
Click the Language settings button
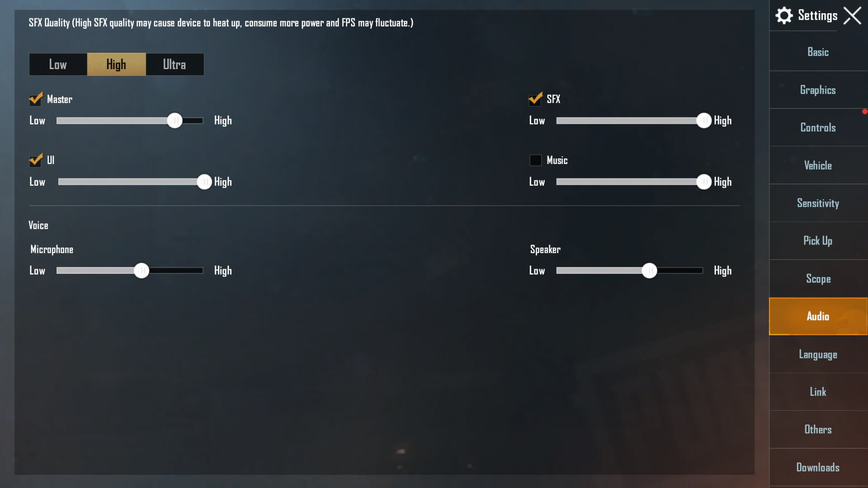818,354
